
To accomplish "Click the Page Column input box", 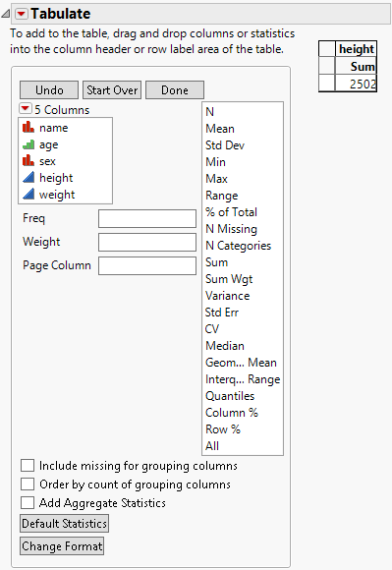I will tap(147, 265).
